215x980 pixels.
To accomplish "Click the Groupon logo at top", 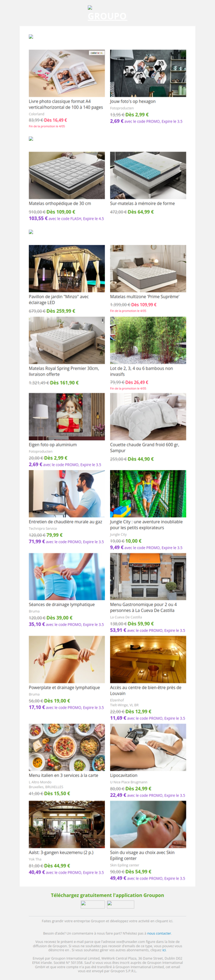I will 107,14.
